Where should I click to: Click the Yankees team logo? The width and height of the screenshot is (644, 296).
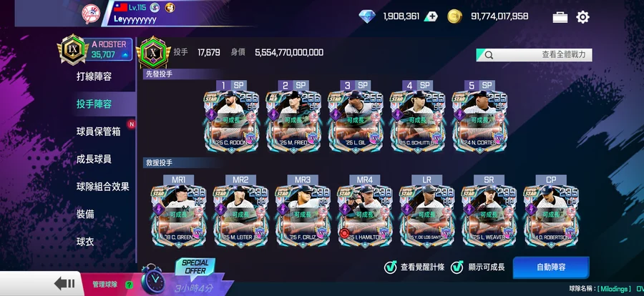pyautogui.click(x=91, y=14)
